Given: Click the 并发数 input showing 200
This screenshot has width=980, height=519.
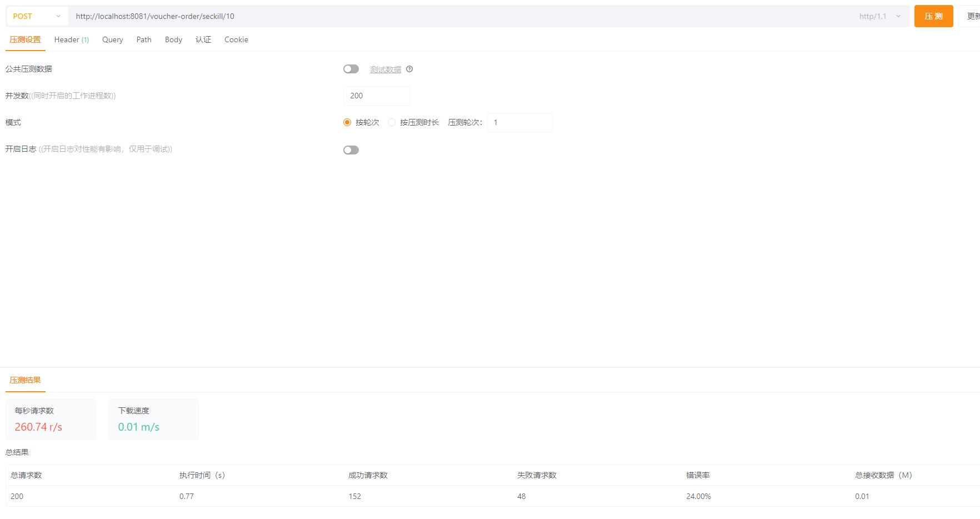Looking at the screenshot, I should coord(377,96).
